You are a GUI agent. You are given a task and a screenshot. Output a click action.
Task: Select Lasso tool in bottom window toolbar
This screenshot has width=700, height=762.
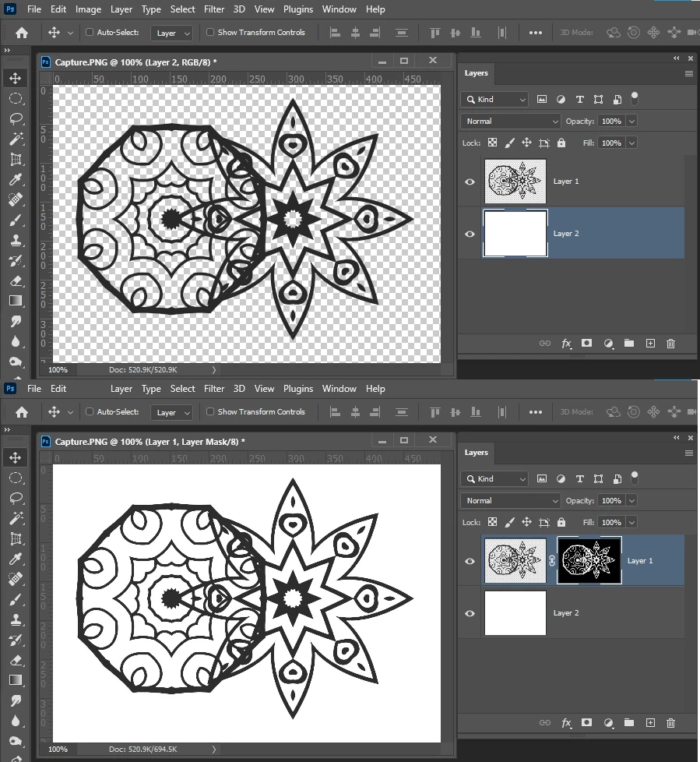tap(16, 498)
